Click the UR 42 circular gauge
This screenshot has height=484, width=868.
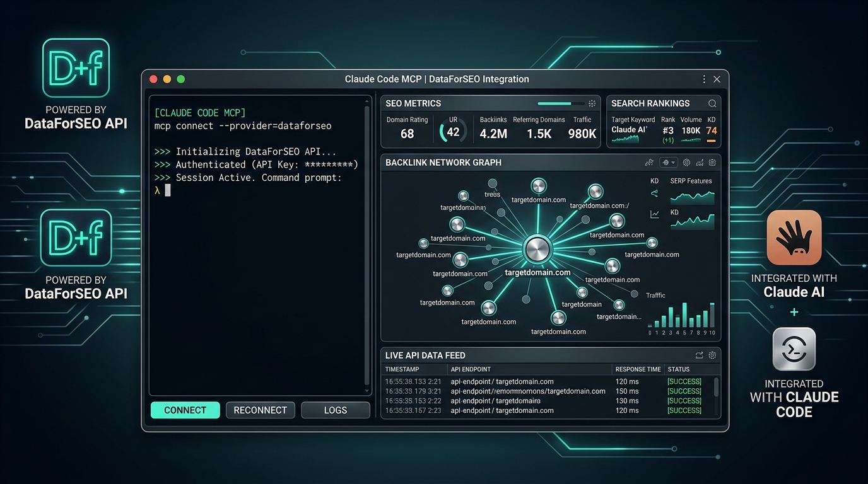pos(453,130)
